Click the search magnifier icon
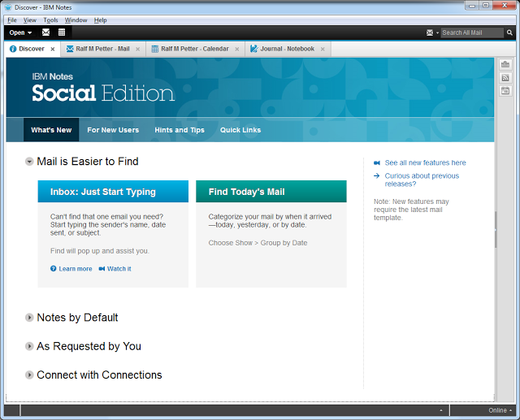This screenshot has height=420, width=520. point(509,32)
